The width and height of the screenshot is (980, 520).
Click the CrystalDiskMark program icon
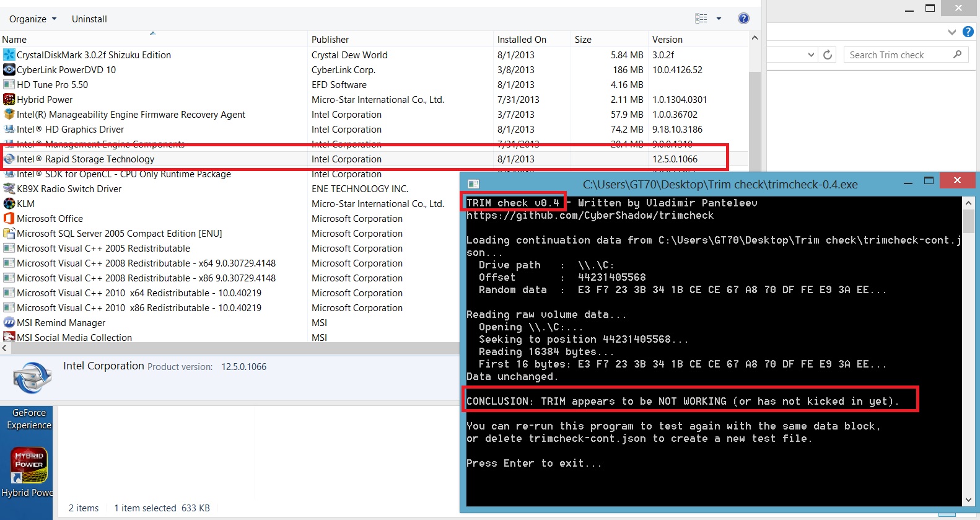pos(9,55)
